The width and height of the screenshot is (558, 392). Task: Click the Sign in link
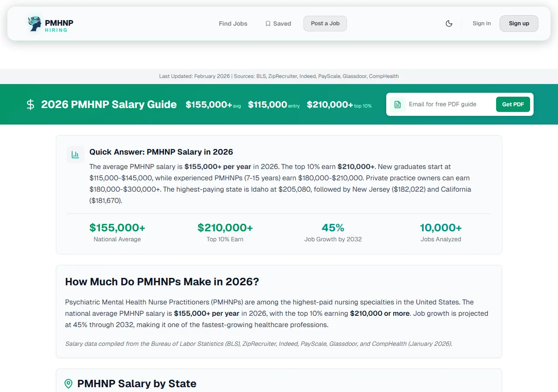(482, 24)
